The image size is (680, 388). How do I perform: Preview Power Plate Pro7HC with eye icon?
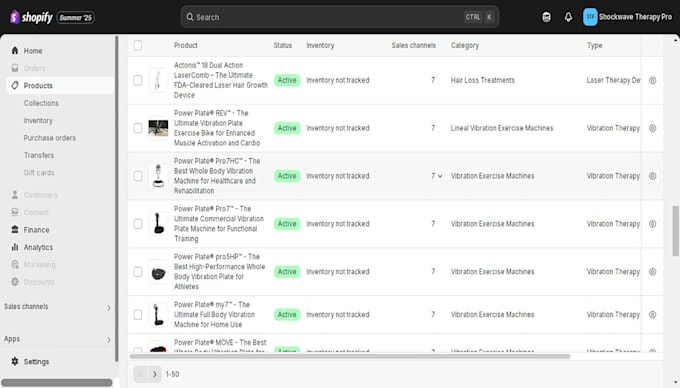652,176
